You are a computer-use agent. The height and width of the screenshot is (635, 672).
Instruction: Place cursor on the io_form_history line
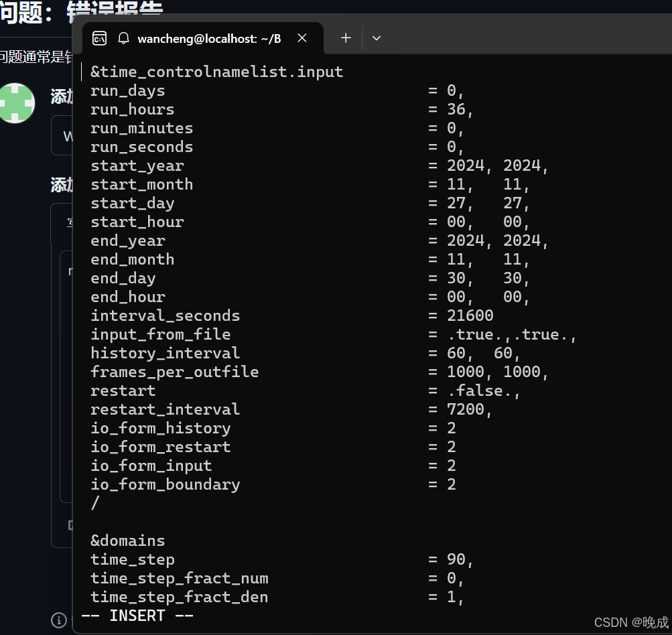[x=161, y=428]
